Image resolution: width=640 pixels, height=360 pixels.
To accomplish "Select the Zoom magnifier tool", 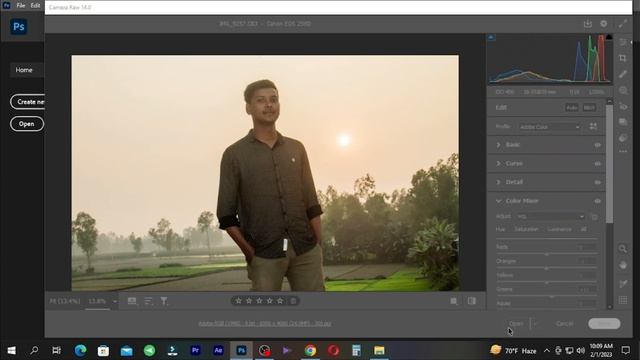I will (x=622, y=249).
